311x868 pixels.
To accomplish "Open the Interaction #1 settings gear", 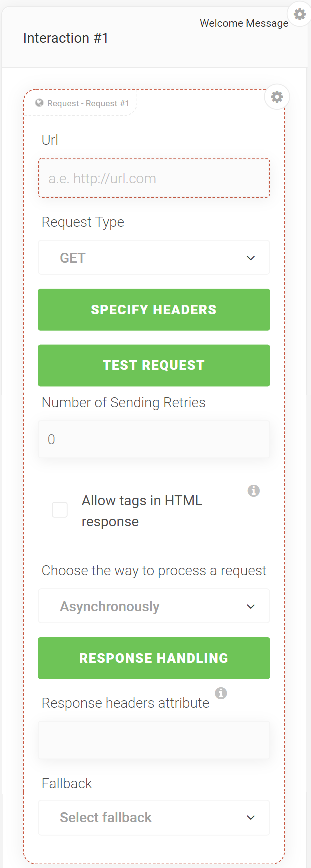I will click(300, 14).
